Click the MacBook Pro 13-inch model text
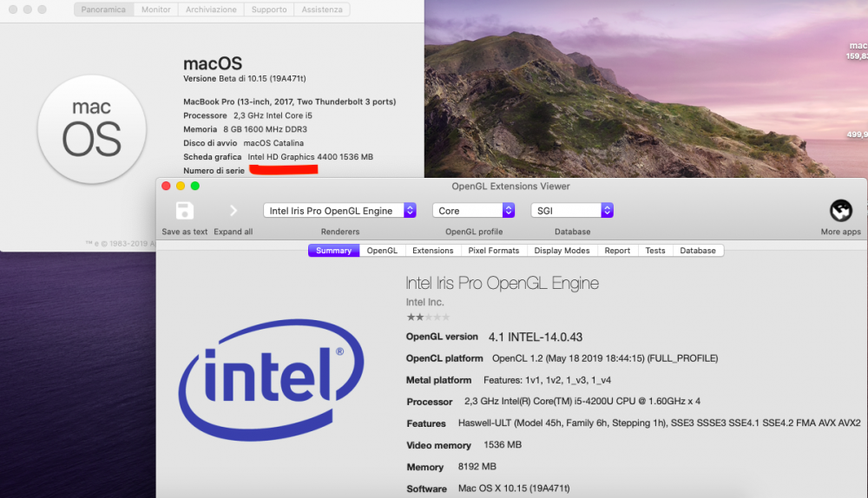The height and width of the screenshot is (498, 868). [290, 102]
